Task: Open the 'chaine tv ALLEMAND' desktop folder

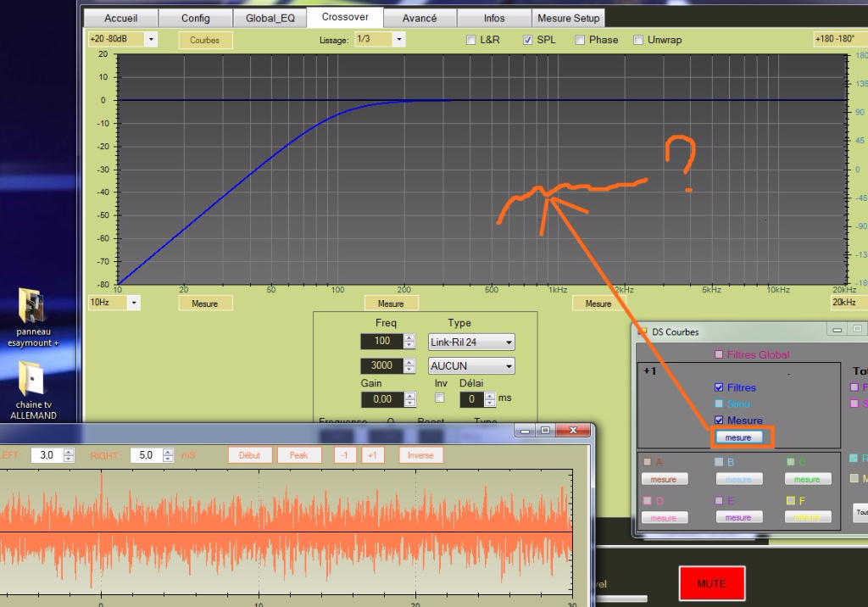Action: click(33, 380)
